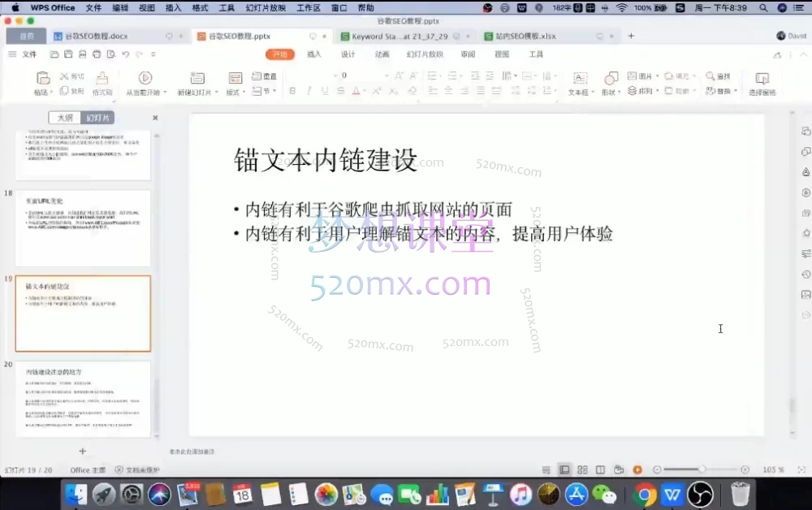Toggle bold formatting

(292, 91)
